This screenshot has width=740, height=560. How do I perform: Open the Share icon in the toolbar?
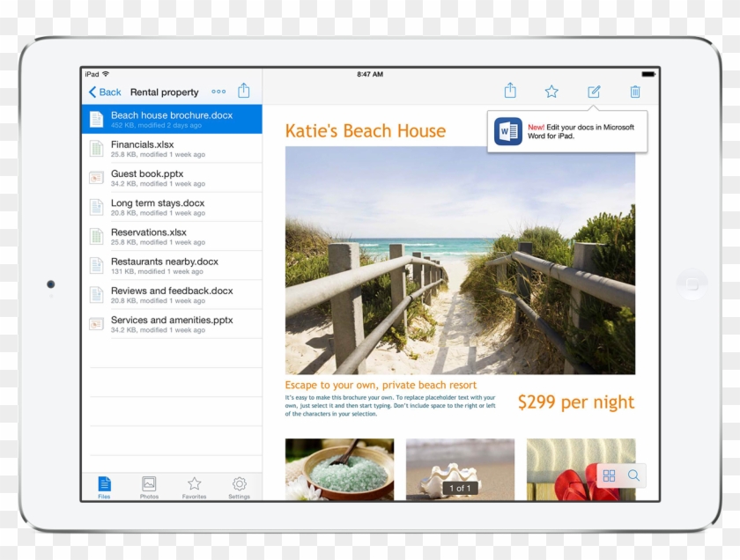pyautogui.click(x=510, y=90)
